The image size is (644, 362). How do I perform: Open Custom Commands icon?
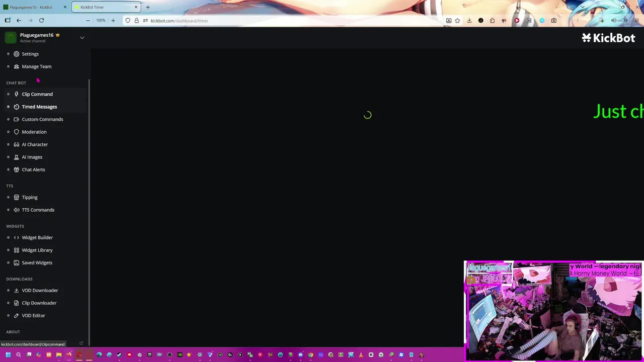pos(17,119)
